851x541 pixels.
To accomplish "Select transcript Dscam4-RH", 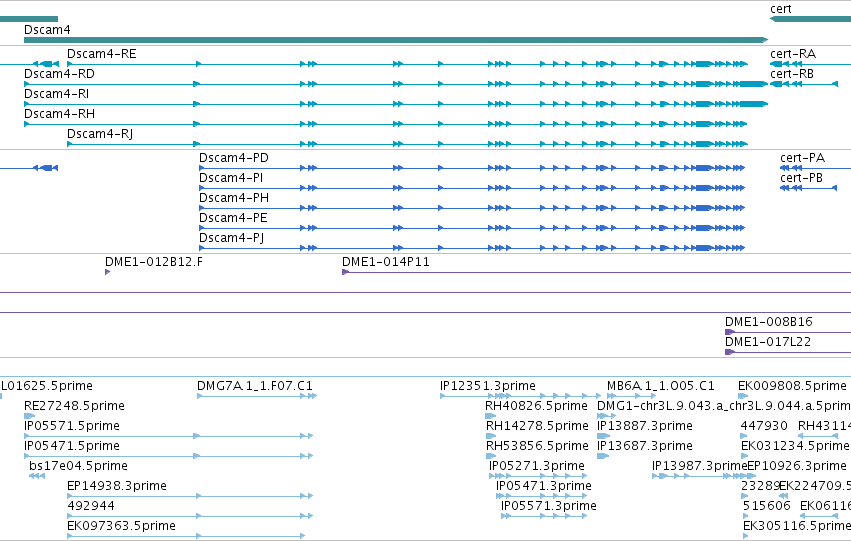I will (59, 114).
